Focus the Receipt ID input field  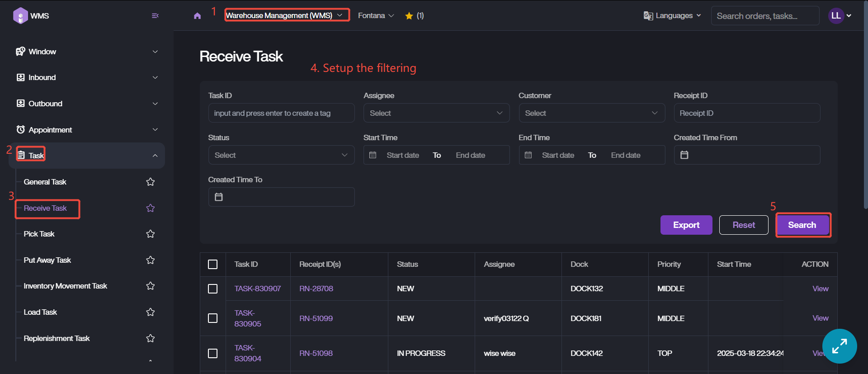(x=746, y=113)
